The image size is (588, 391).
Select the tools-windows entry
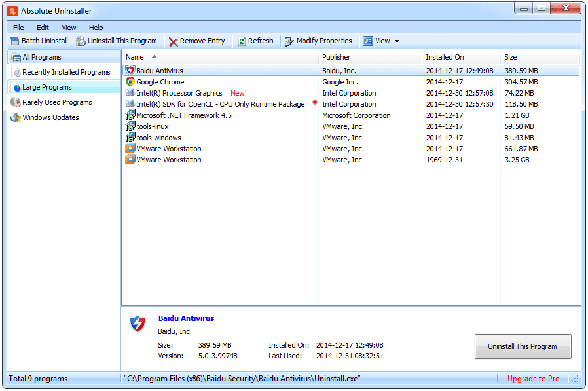click(x=159, y=138)
